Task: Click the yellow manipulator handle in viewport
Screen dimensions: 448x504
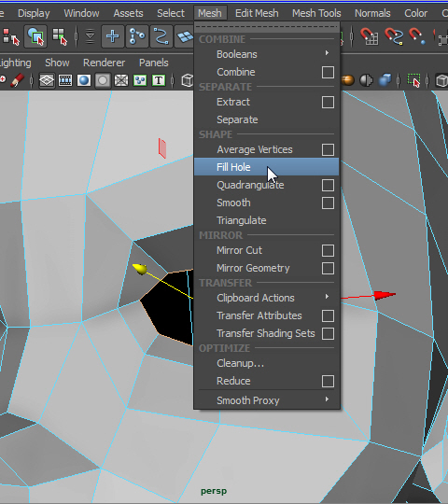Action: click(x=140, y=269)
